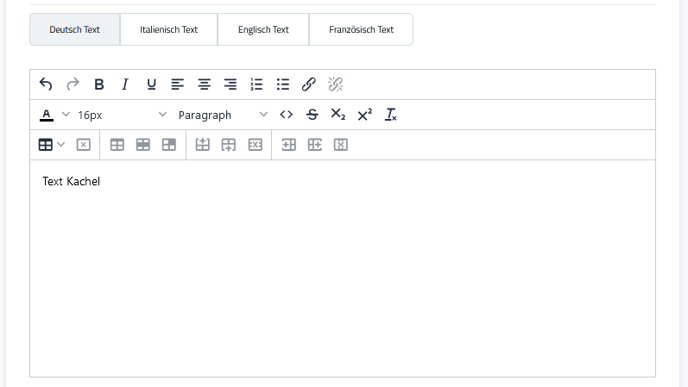Open the Paragraph format dropdown
Screen dimensions: 688x387
coord(222,115)
